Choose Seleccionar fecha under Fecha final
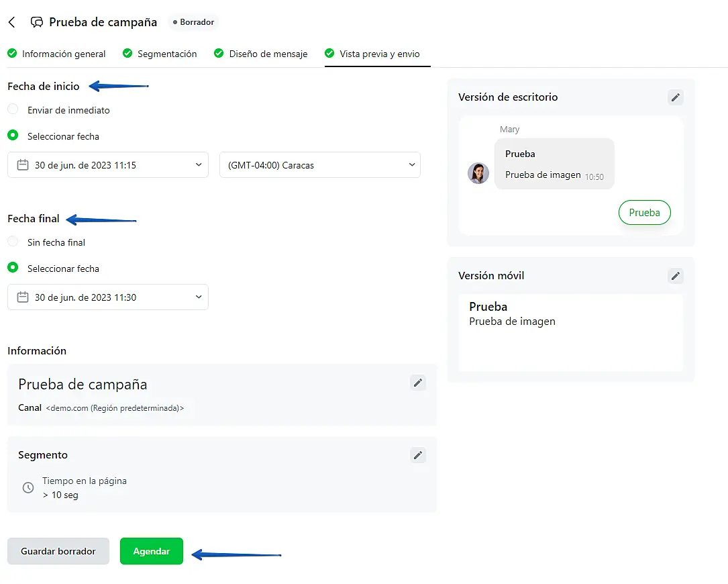Screen dimensions: 728x584 (13, 268)
